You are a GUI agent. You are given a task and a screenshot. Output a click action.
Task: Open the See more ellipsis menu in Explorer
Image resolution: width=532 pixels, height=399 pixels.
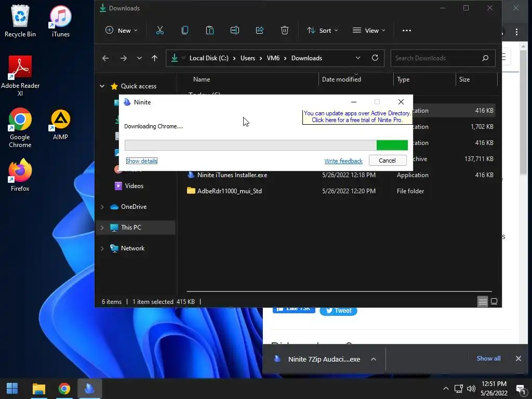(x=406, y=31)
